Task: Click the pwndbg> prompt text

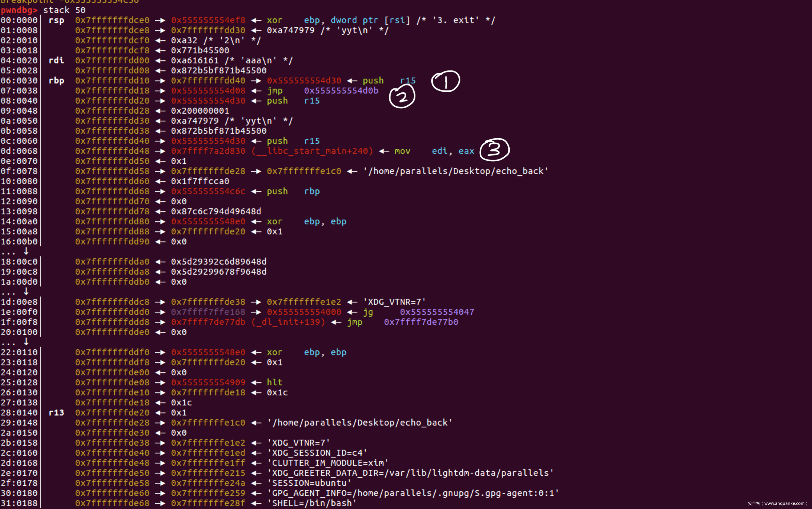Action: click(x=19, y=10)
